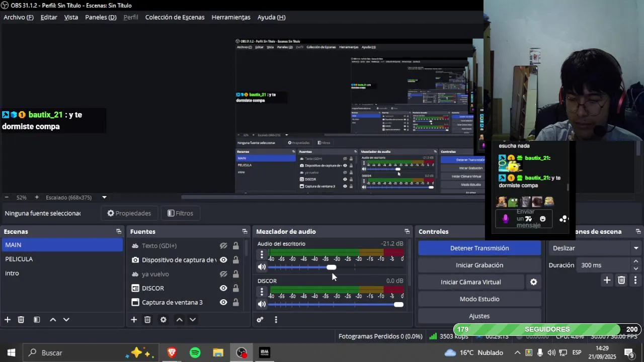Open audio mixer menu dots at bottom
The width and height of the screenshot is (644, 362).
coord(276,320)
